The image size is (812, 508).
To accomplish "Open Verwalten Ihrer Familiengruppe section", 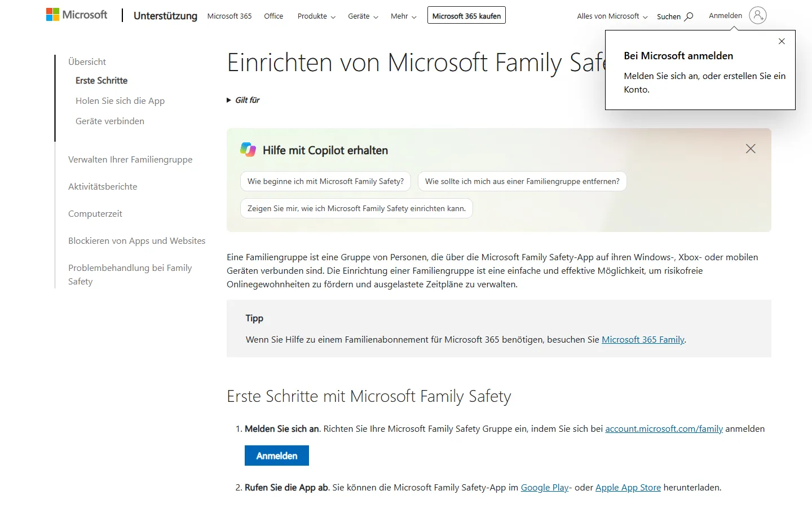I will (x=130, y=160).
